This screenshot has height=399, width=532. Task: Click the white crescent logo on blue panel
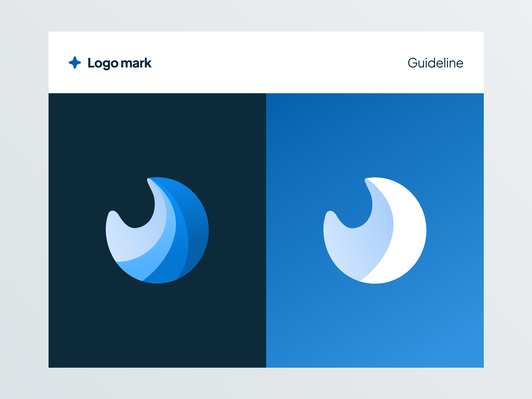375,230
